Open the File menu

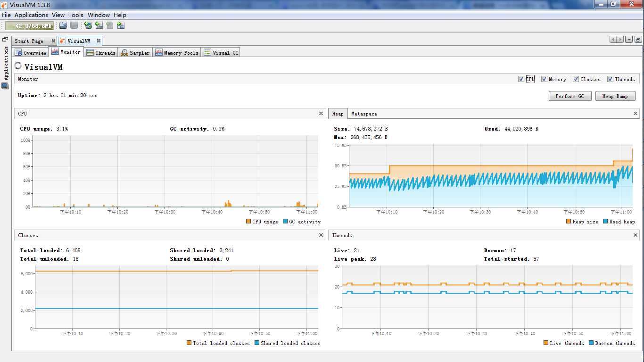pyautogui.click(x=6, y=15)
